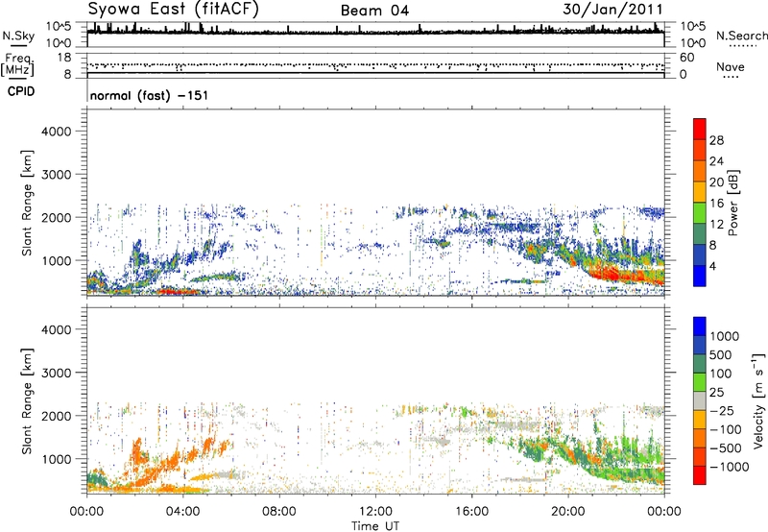The image size is (768, 532).
Task: Pick the light green 12-16 dB power segment
Action: [700, 213]
